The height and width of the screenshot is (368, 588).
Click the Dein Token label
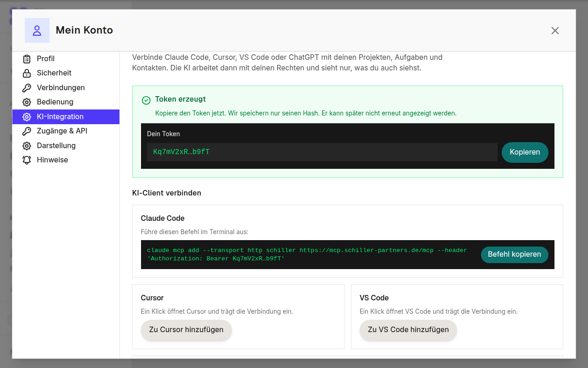pyautogui.click(x=164, y=134)
